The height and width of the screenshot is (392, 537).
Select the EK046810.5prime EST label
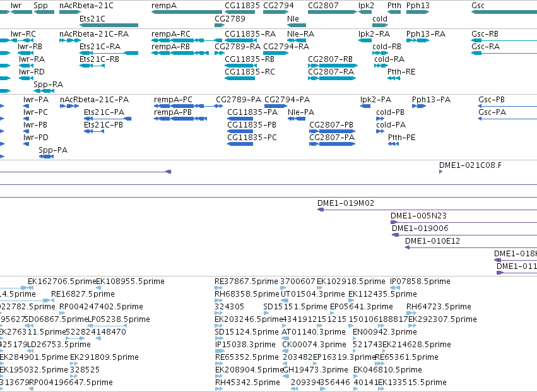coord(387,370)
